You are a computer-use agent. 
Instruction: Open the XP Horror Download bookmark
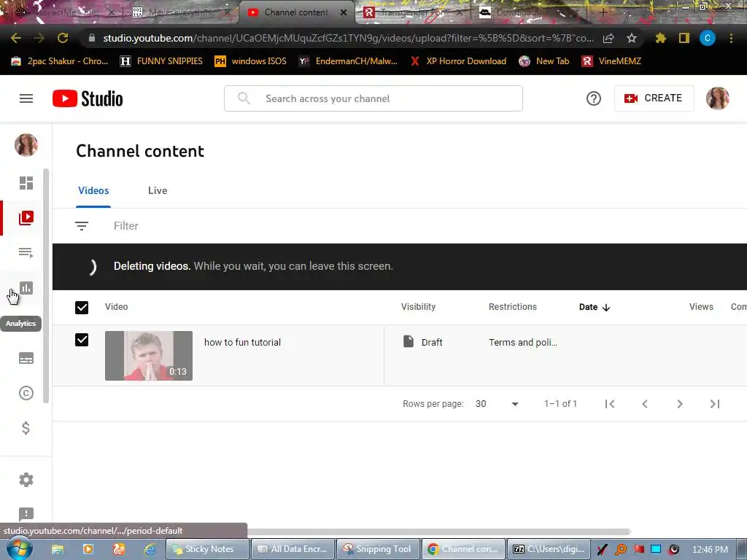tap(458, 61)
